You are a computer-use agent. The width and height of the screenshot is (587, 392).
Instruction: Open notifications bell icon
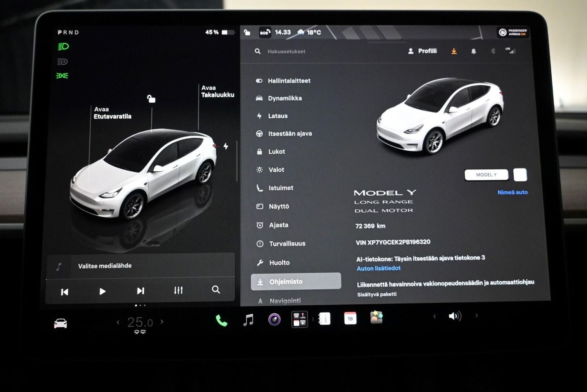[473, 51]
